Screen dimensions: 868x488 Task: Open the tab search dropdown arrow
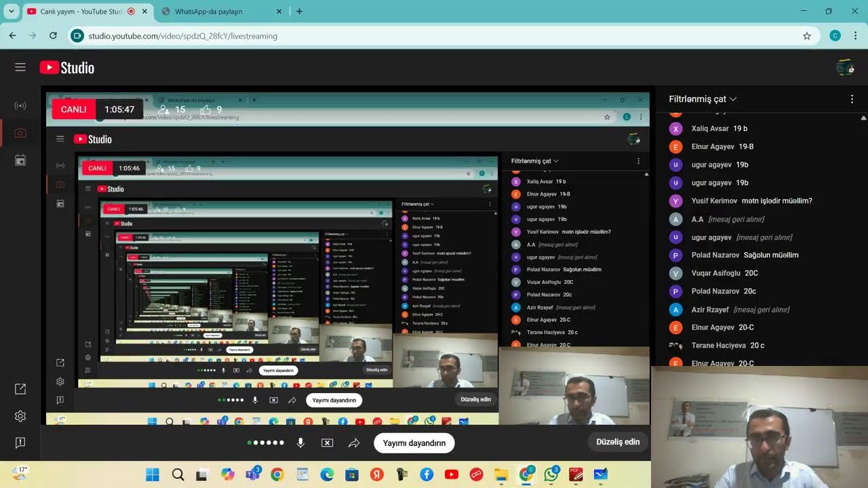(12, 12)
